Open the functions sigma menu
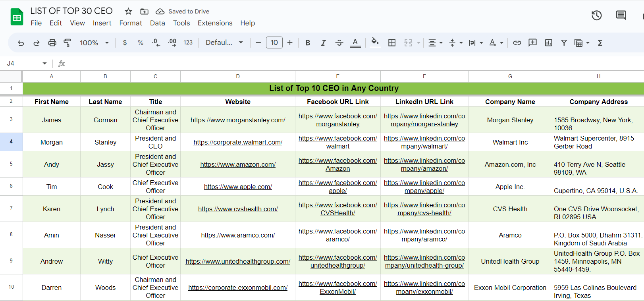Image resolution: width=644 pixels, height=301 pixels. pos(600,42)
